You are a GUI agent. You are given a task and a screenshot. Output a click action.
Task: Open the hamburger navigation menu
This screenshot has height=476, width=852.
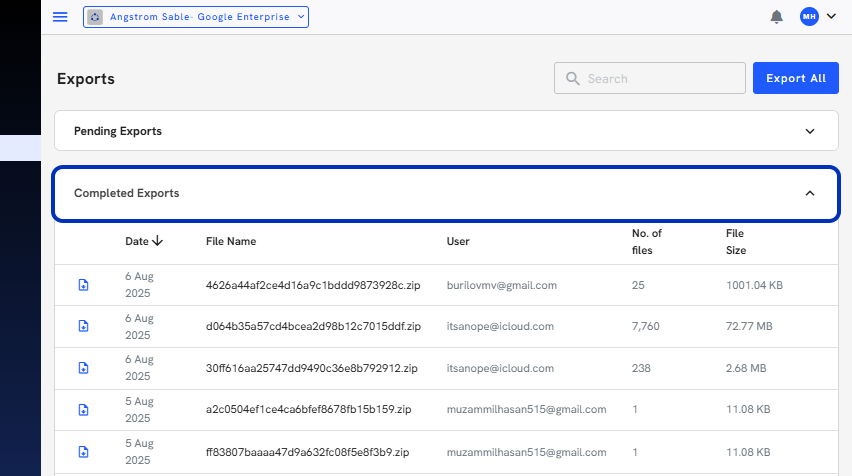[x=60, y=17]
